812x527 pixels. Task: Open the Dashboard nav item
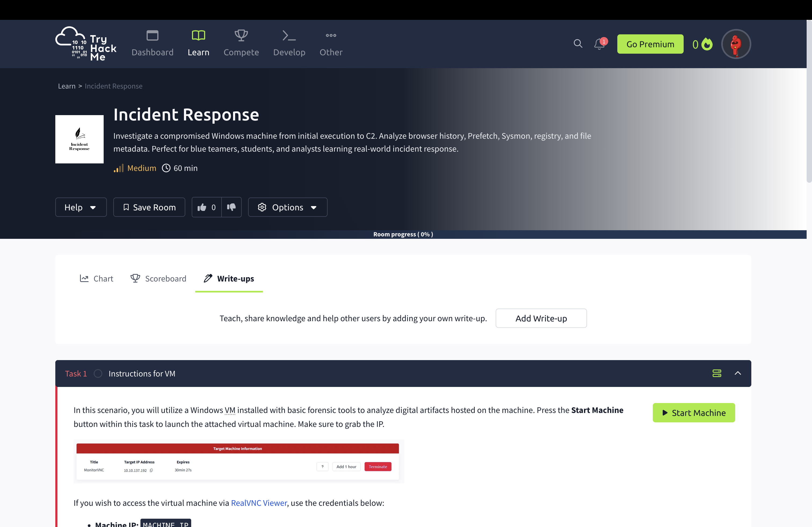tap(152, 44)
